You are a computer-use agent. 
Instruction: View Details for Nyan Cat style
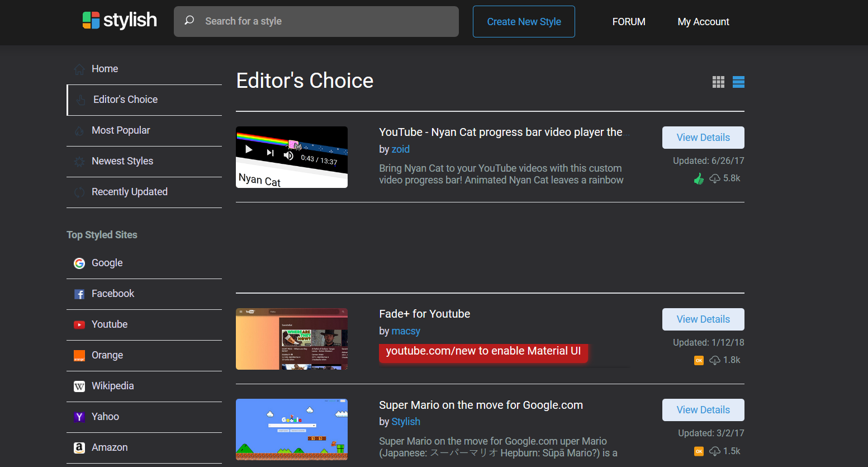point(703,138)
